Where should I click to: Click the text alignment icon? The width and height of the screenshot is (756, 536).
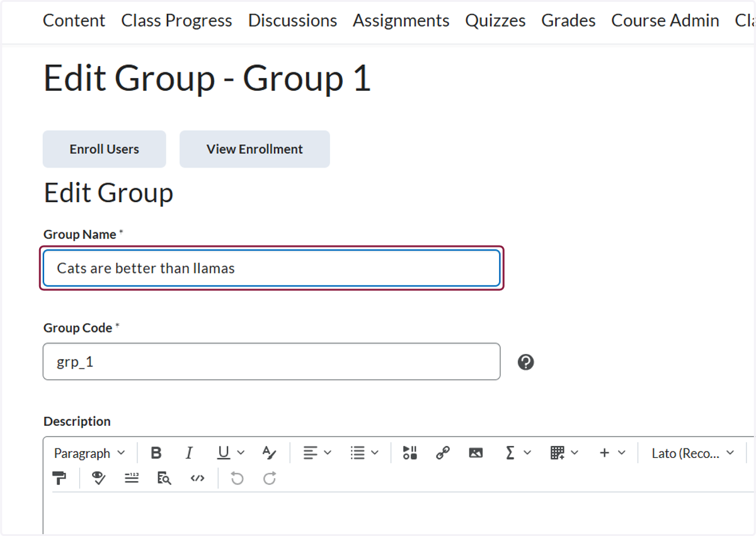(310, 453)
